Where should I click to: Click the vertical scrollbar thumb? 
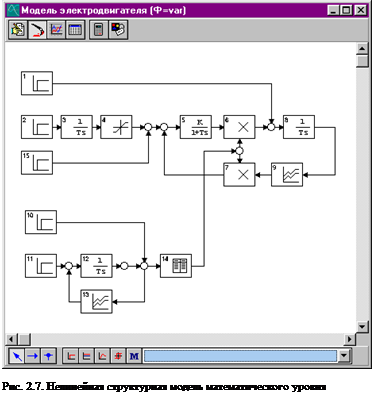362,61
